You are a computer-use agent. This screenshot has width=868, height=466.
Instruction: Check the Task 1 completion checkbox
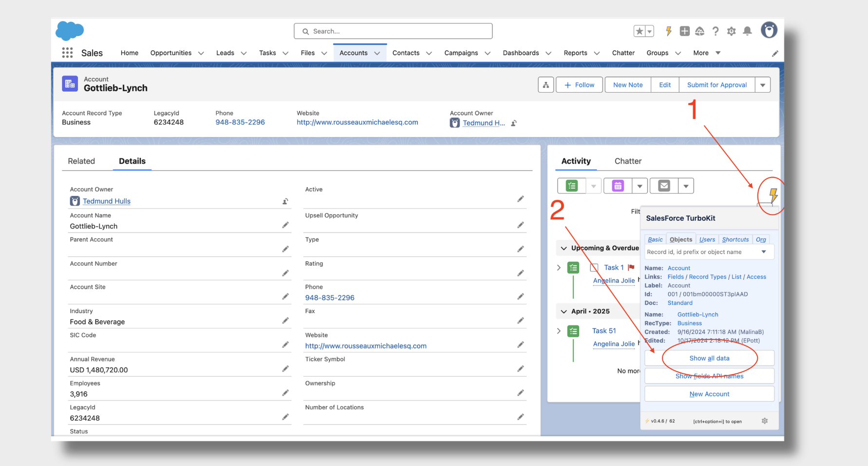pyautogui.click(x=594, y=268)
